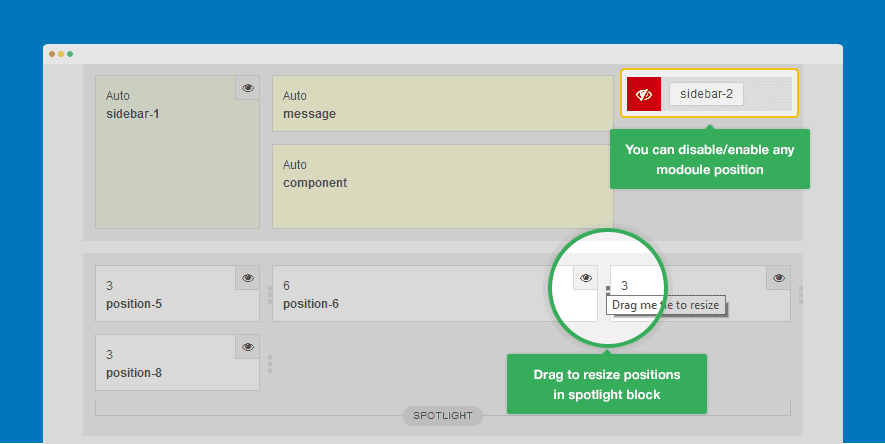This screenshot has width=885, height=444.
Task: Click drag handle dots right of position-8
Action: (269, 364)
